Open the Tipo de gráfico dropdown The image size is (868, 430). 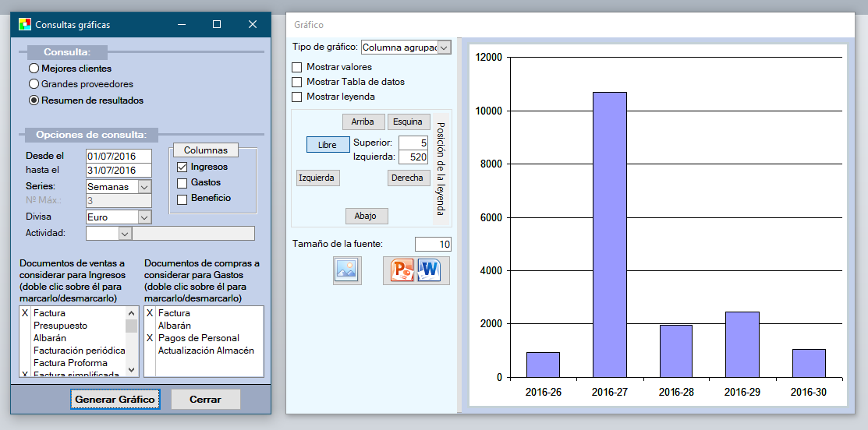click(444, 48)
